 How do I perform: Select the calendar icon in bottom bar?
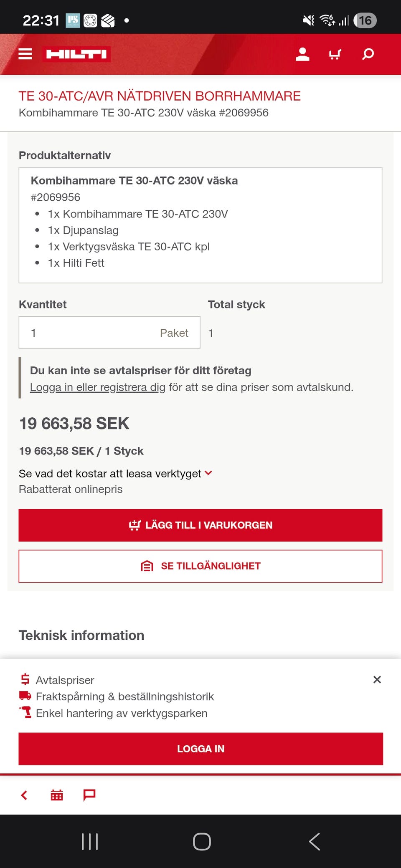tap(56, 795)
